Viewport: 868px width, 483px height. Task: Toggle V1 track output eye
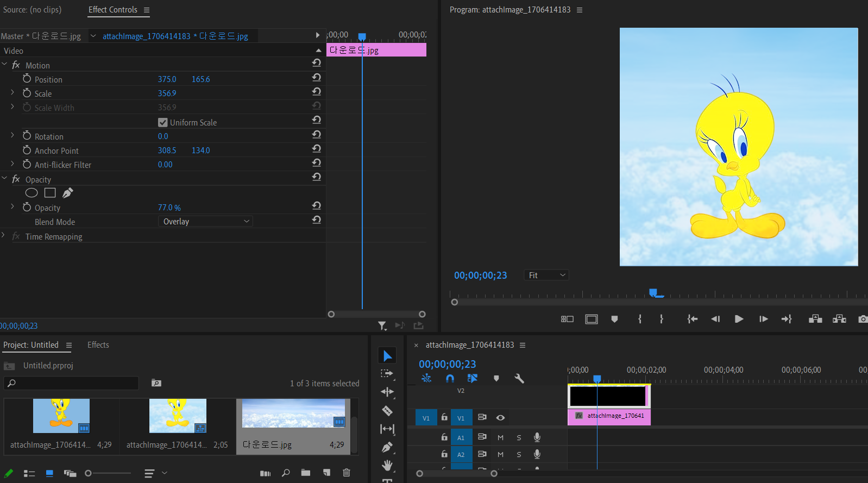click(x=500, y=418)
